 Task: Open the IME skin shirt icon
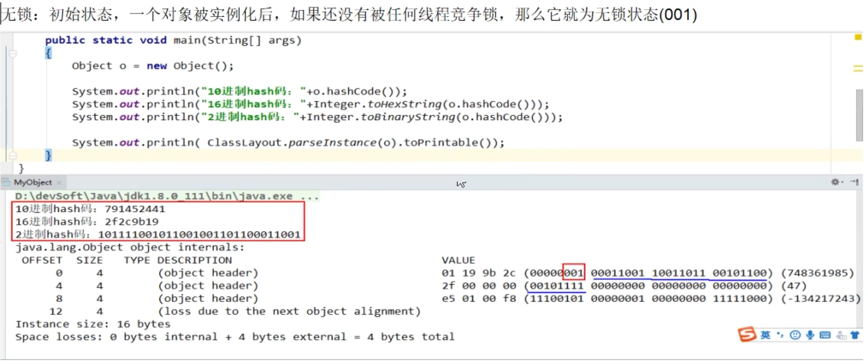point(855,335)
